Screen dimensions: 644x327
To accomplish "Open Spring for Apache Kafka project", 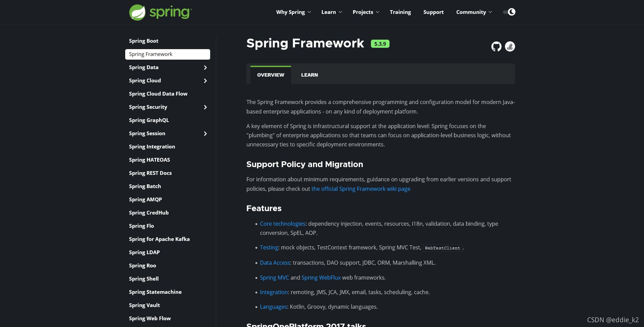I will (159, 239).
